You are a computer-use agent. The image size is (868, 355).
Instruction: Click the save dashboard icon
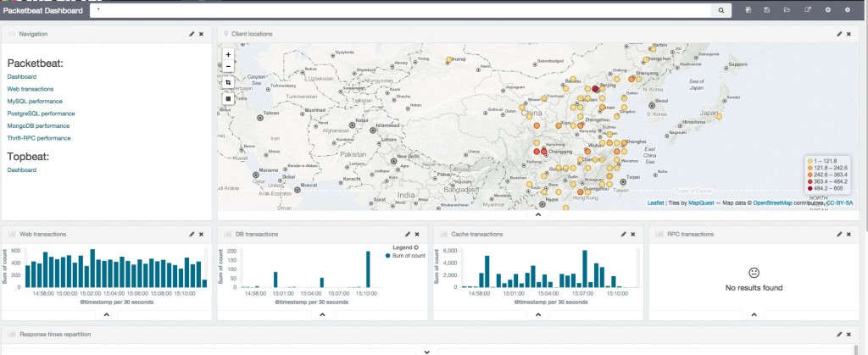pos(766,10)
